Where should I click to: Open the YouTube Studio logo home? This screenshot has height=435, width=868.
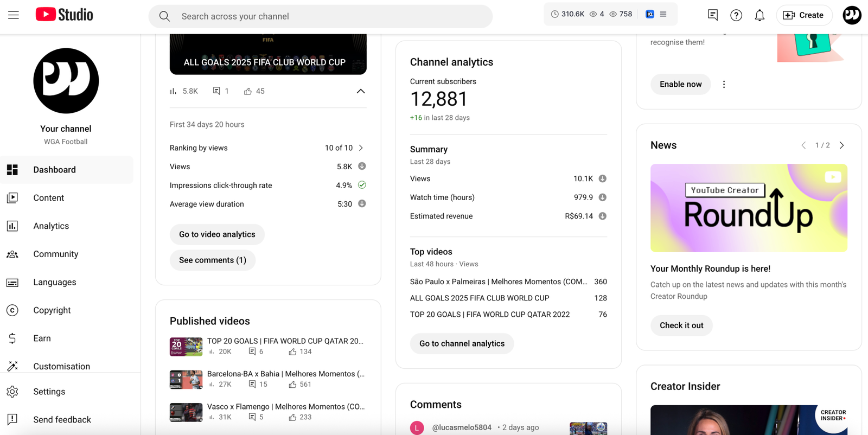65,15
